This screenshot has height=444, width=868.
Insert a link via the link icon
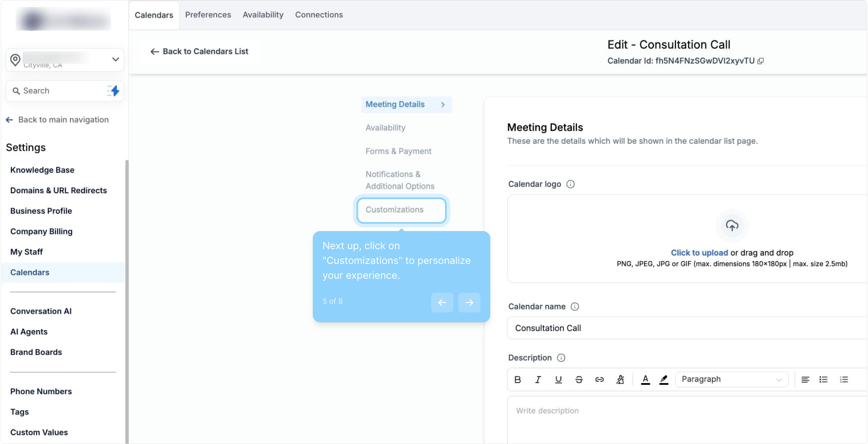pos(599,379)
